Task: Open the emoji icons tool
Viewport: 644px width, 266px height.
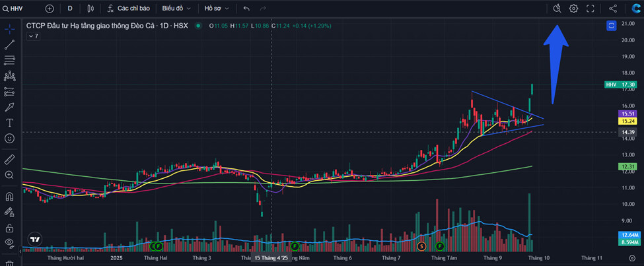Action: pos(9,139)
